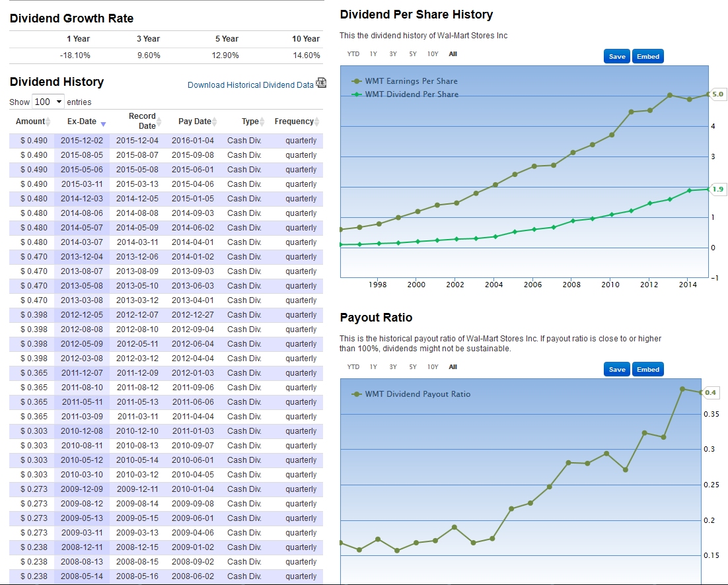The height and width of the screenshot is (585, 728).
Task: Click the 2014-03-11 record date cell
Action: (x=137, y=242)
